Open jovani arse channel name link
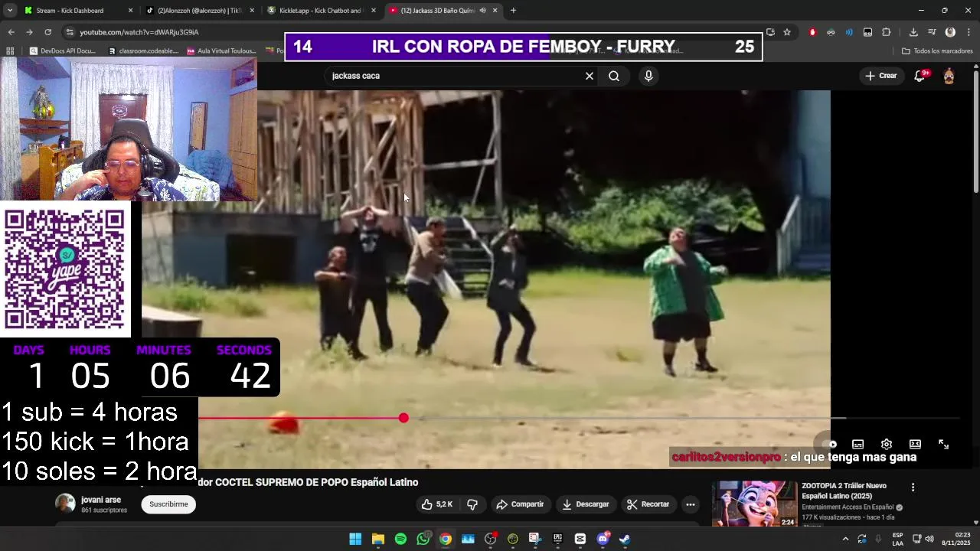This screenshot has width=980, height=551. [101, 500]
